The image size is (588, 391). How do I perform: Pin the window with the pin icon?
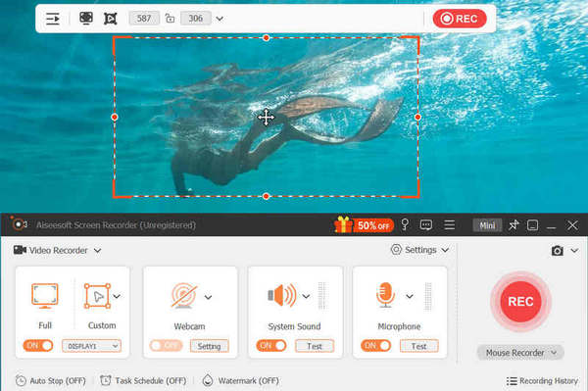coord(514,225)
